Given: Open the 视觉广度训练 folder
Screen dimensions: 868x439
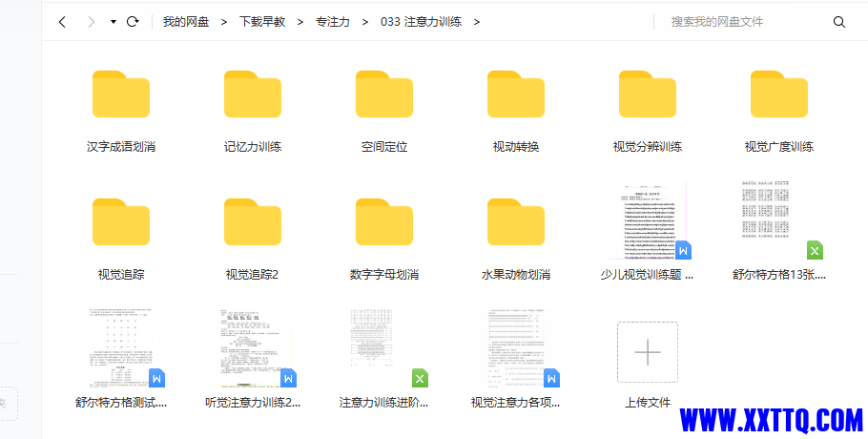Looking at the screenshot, I should click(779, 94).
